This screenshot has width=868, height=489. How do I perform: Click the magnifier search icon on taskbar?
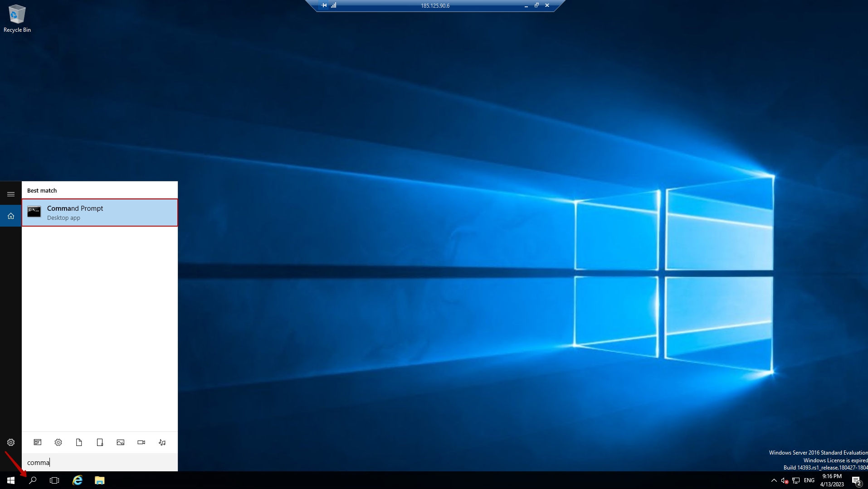click(33, 480)
